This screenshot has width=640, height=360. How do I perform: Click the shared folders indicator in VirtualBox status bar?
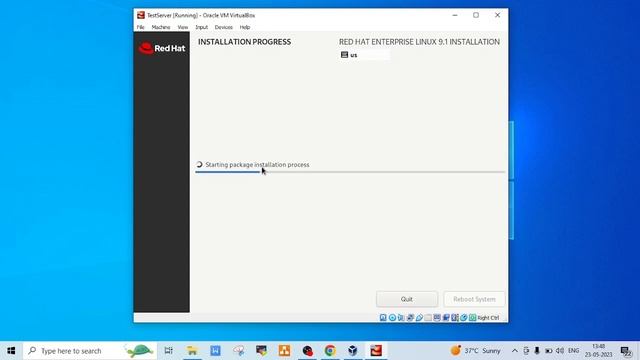(x=428, y=318)
